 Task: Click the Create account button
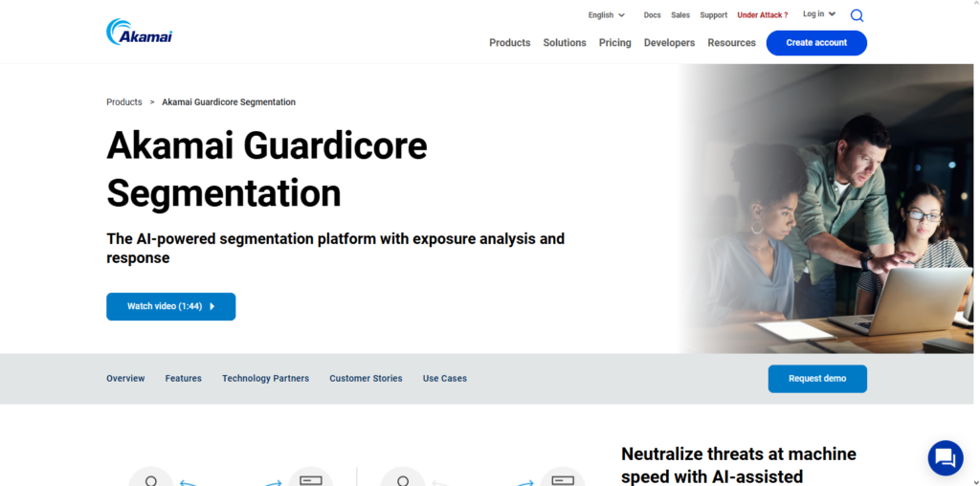pyautogui.click(x=816, y=43)
